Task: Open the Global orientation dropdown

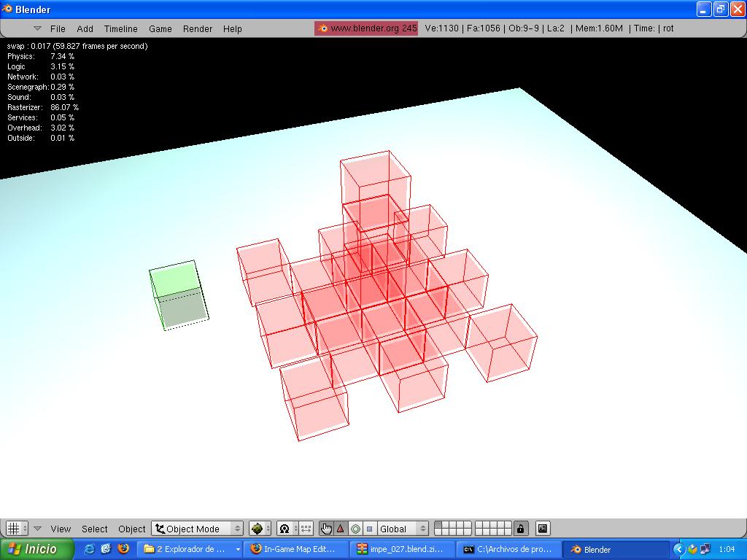Action: pyautogui.click(x=403, y=529)
